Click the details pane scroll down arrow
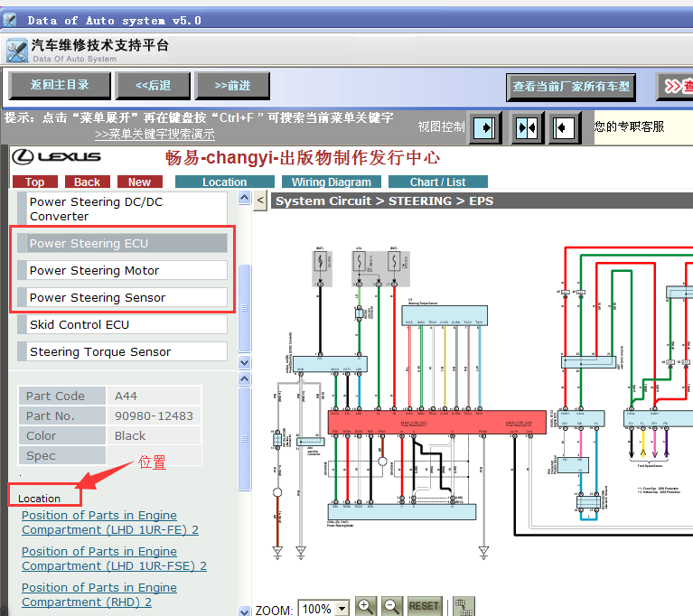 (x=245, y=611)
